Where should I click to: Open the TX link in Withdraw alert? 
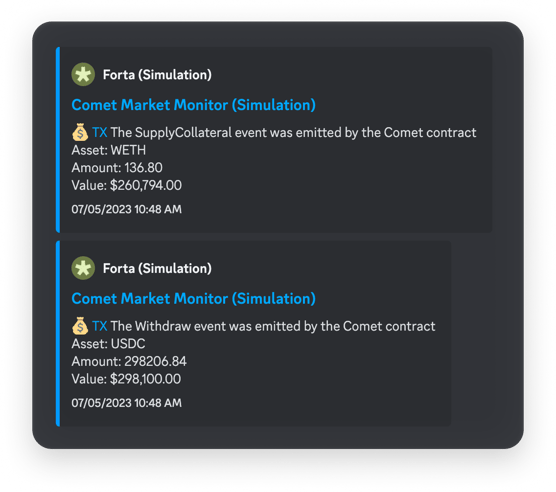point(100,326)
